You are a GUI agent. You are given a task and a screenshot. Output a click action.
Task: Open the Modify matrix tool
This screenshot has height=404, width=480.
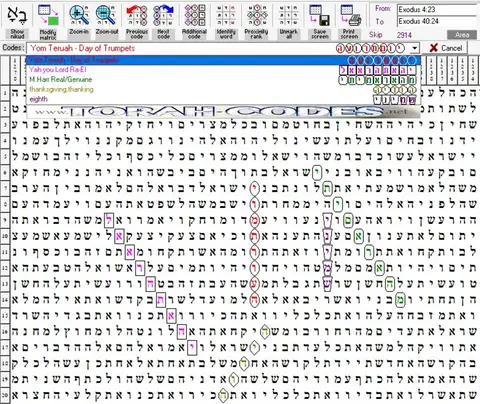pyautogui.click(x=48, y=20)
